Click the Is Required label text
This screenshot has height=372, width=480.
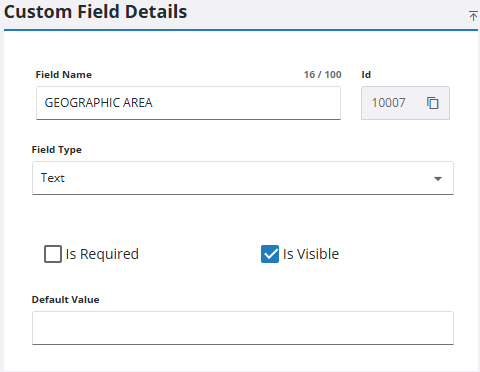pyautogui.click(x=102, y=254)
